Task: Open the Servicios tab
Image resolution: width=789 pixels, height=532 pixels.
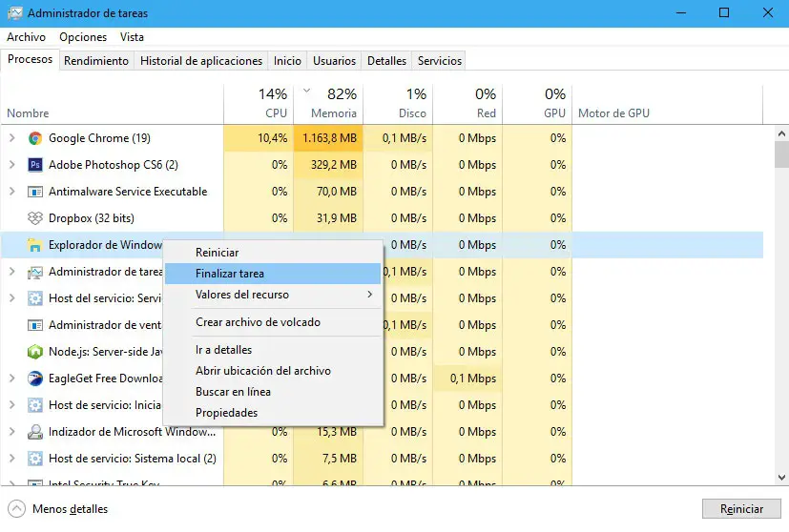Action: (x=440, y=61)
